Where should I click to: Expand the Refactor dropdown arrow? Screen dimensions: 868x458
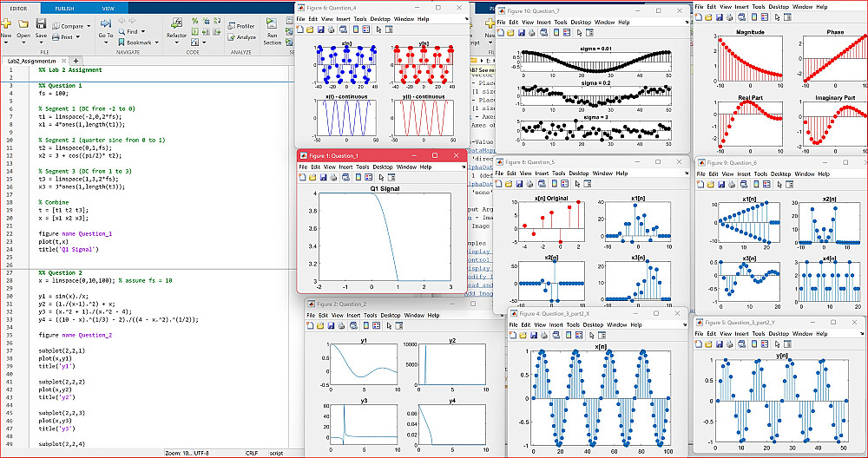(x=176, y=43)
